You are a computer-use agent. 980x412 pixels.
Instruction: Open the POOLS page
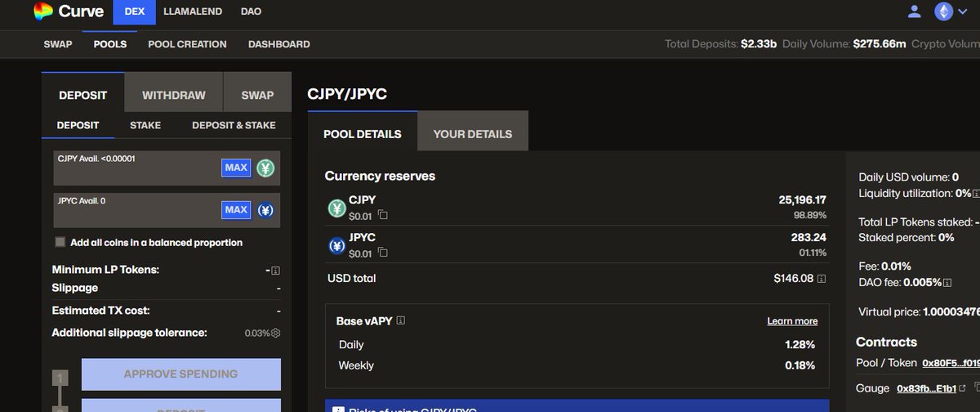tap(110, 44)
